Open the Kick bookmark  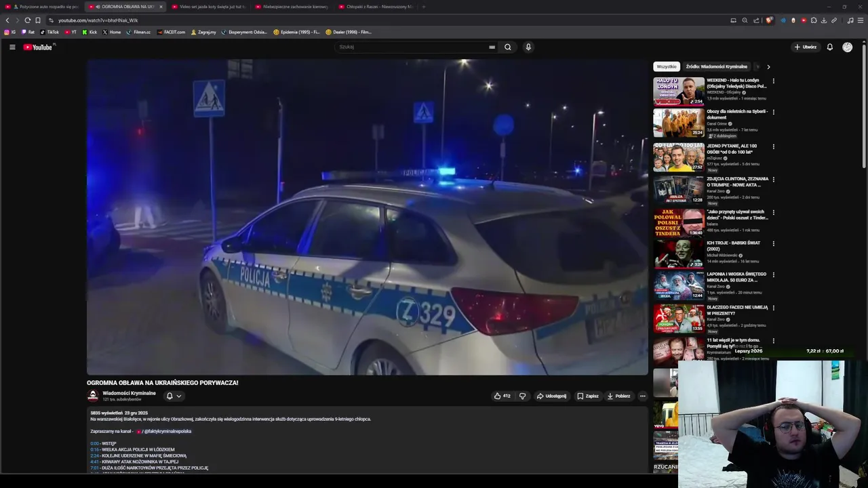pyautogui.click(x=90, y=32)
